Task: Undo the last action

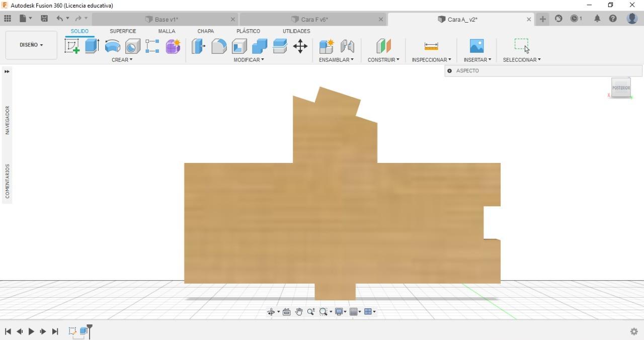Action: 60,19
